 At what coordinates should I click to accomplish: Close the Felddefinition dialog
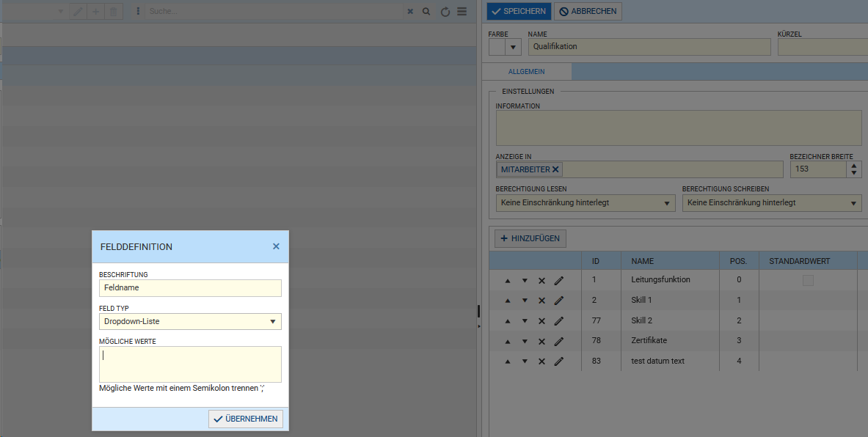click(276, 246)
